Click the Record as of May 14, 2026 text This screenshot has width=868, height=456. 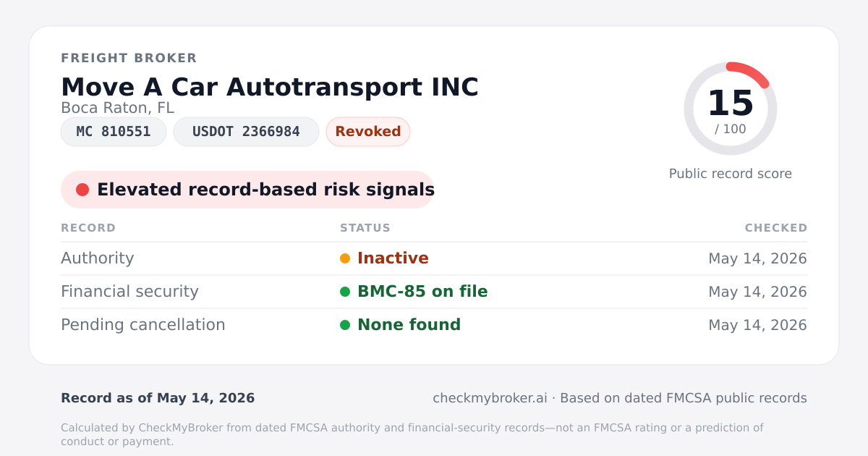[158, 398]
